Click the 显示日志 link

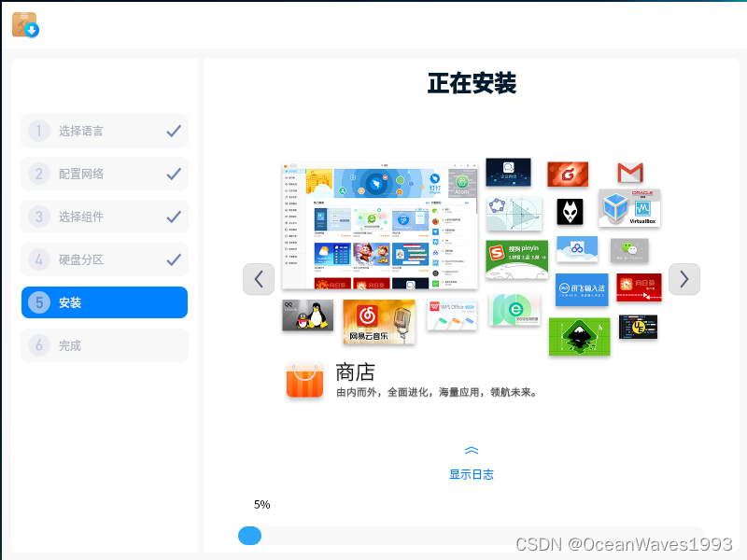pyautogui.click(x=472, y=474)
